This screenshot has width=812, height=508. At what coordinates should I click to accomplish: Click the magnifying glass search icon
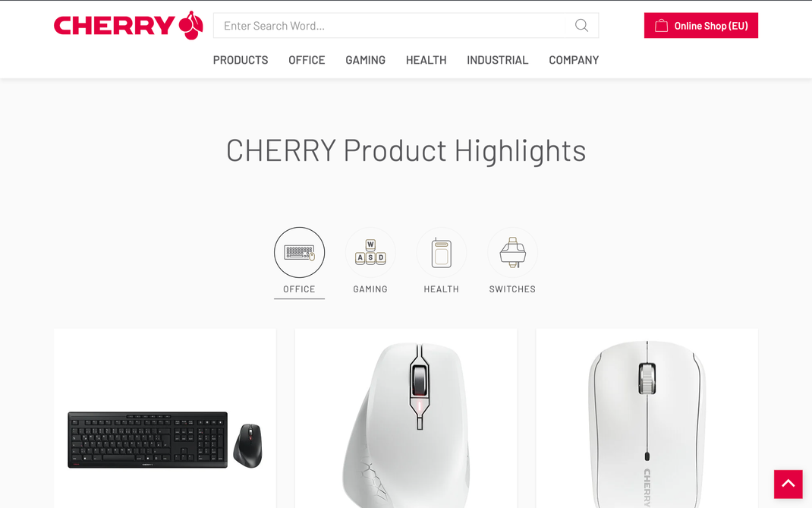click(x=581, y=25)
